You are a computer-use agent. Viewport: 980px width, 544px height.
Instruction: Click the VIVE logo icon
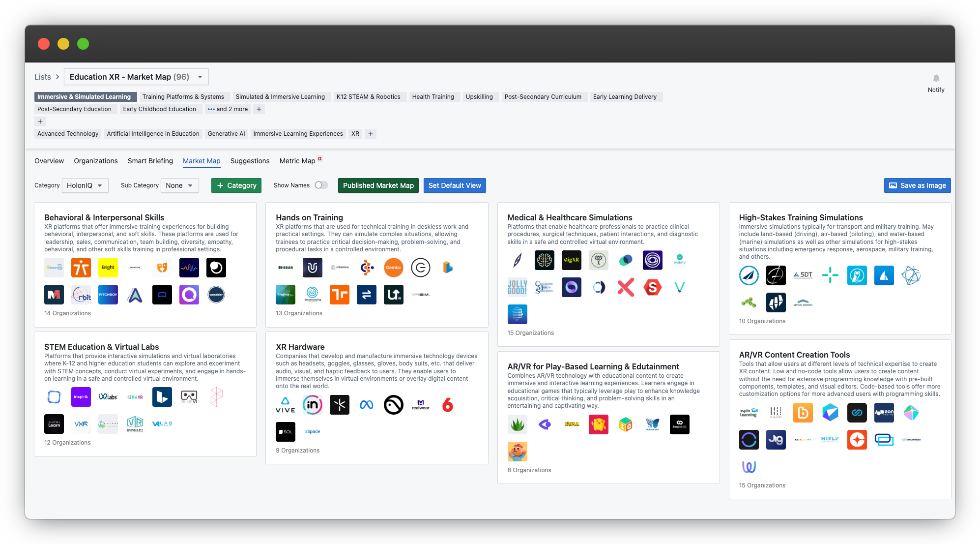285,405
